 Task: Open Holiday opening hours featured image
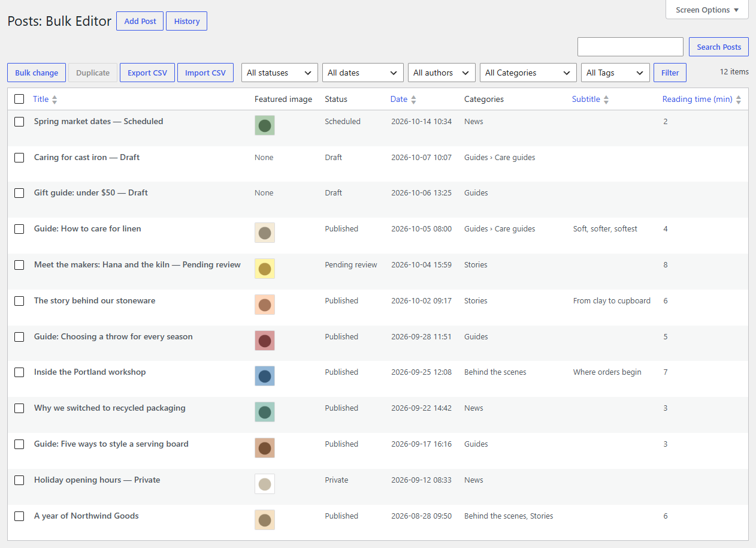[265, 484]
